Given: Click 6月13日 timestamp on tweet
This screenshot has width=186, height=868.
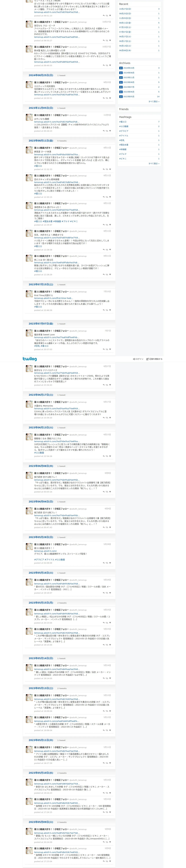Looking at the screenshot, I should point(107,435).
